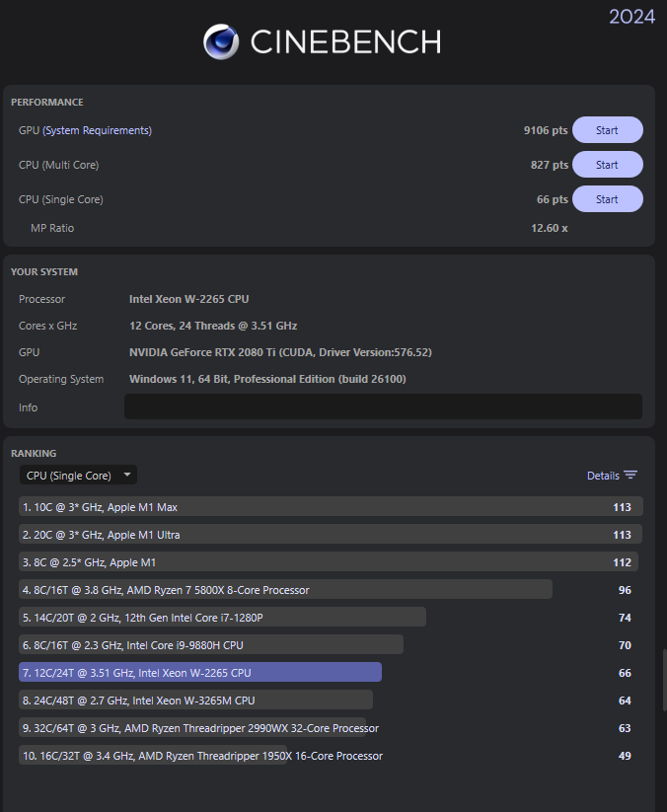Start the CPU Single Core benchmark
Viewport: 667px width, 812px height.
(x=608, y=199)
